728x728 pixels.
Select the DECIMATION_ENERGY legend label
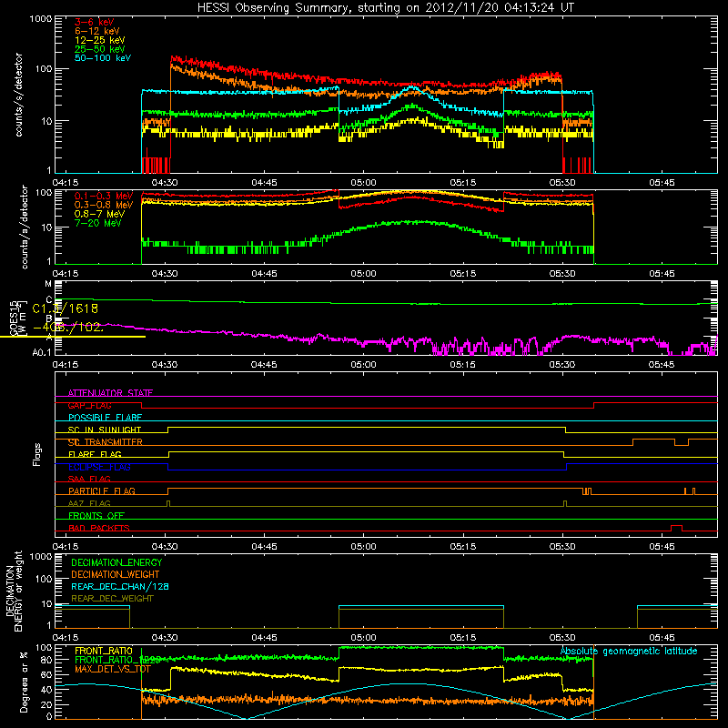tap(116, 562)
